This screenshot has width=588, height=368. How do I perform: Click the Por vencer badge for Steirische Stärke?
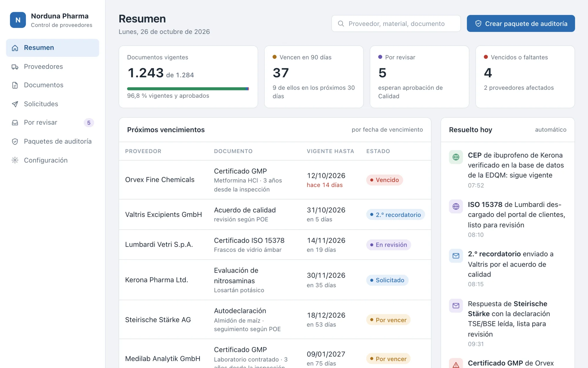pyautogui.click(x=388, y=320)
